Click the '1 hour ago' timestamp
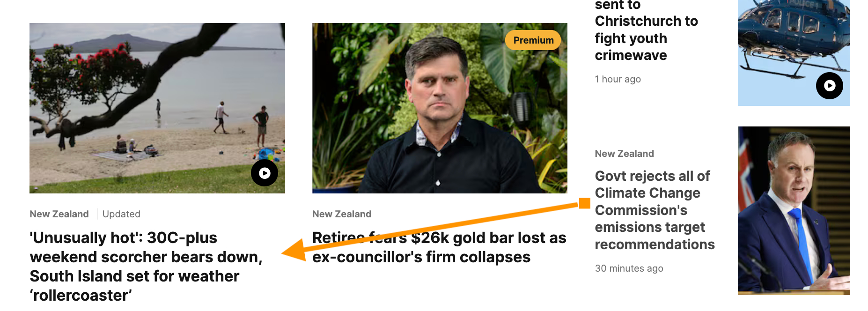This screenshot has width=868, height=311. coord(618,79)
